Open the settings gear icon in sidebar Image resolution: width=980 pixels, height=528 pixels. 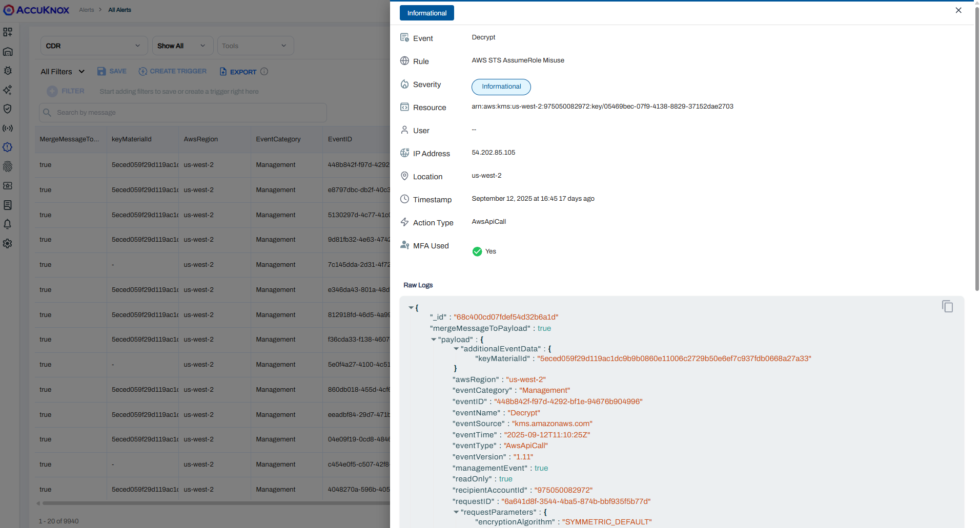8,244
